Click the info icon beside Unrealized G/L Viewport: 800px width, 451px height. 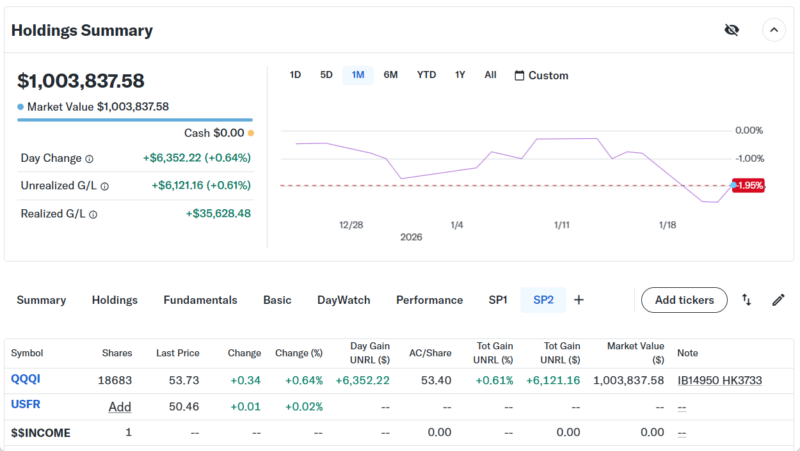[x=105, y=186]
